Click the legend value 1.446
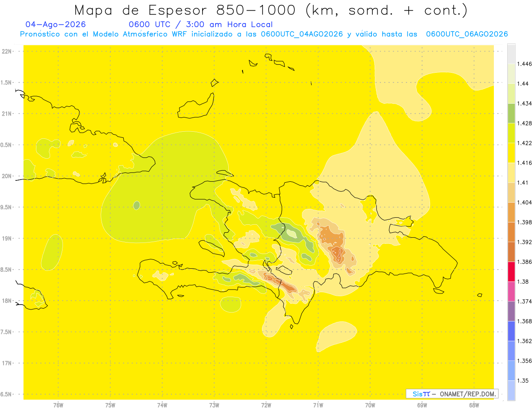This screenshot has height=411, width=532. point(524,64)
